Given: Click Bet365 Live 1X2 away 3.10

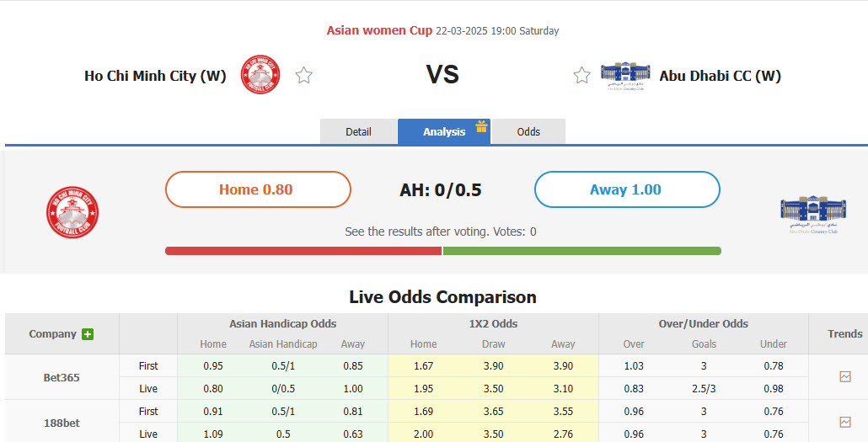Looking at the screenshot, I should (563, 388).
